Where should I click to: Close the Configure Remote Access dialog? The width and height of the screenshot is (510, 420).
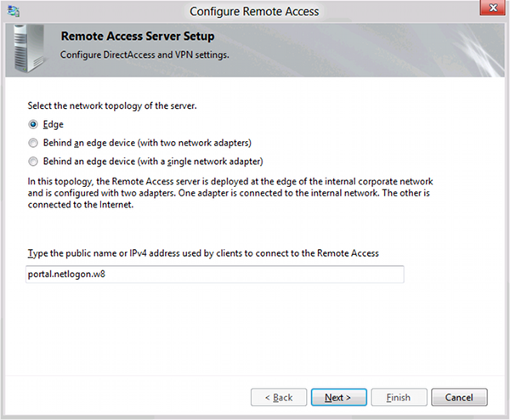pyautogui.click(x=492, y=8)
